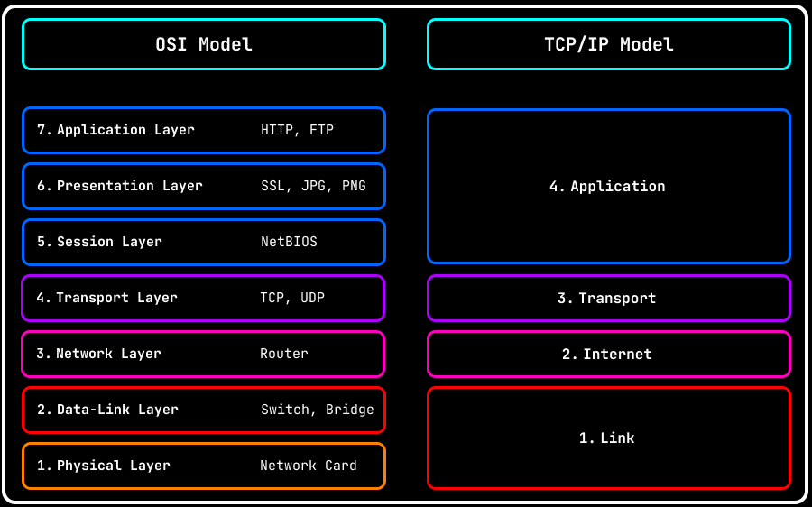Click the 'NetBIOS' text

pyautogui.click(x=289, y=242)
